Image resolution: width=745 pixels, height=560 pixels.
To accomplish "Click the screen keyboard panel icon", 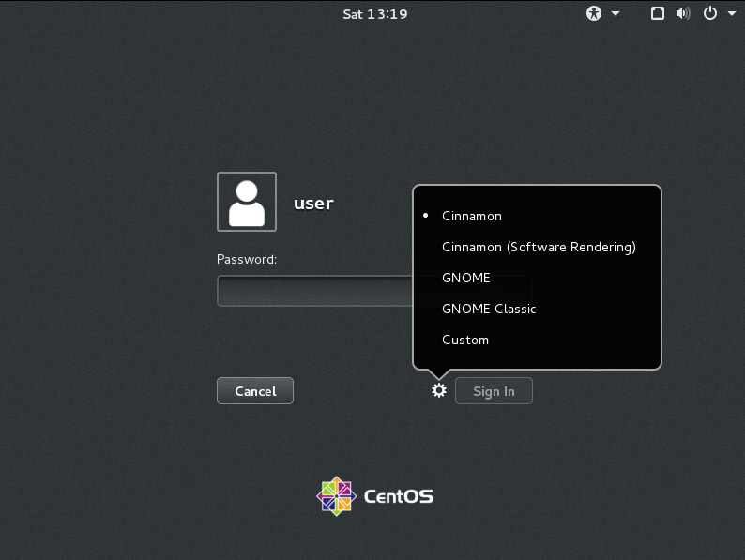I will click(x=657, y=13).
